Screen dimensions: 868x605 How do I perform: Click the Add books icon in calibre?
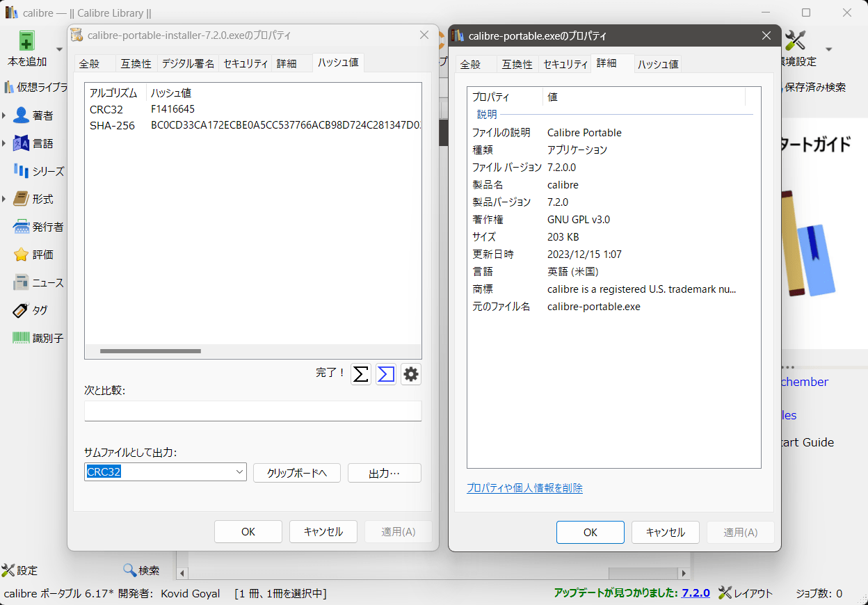tap(27, 40)
